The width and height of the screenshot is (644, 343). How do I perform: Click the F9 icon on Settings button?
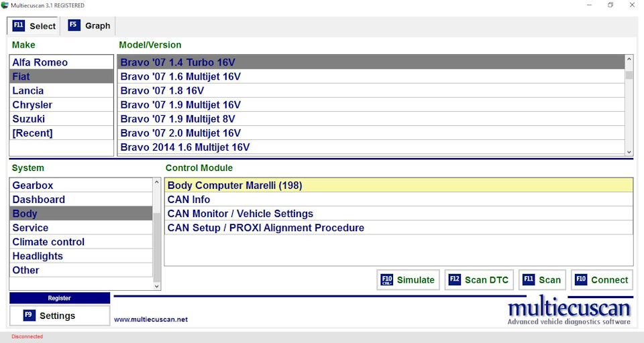(x=29, y=315)
